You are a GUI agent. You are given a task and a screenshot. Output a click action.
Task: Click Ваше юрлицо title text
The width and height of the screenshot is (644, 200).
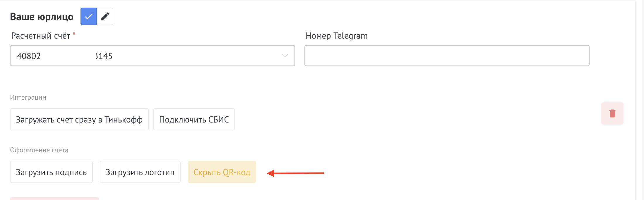(42, 16)
